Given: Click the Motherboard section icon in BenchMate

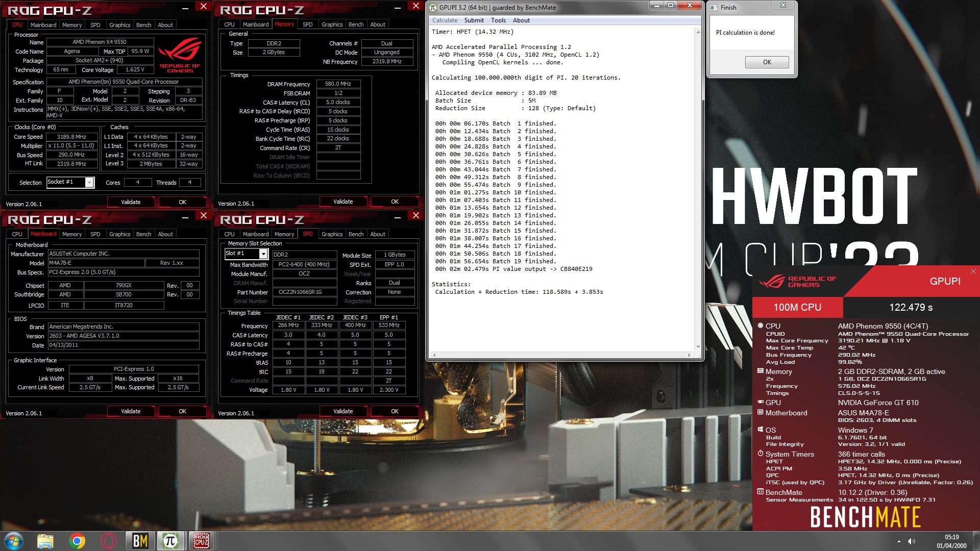Looking at the screenshot, I should 761,412.
